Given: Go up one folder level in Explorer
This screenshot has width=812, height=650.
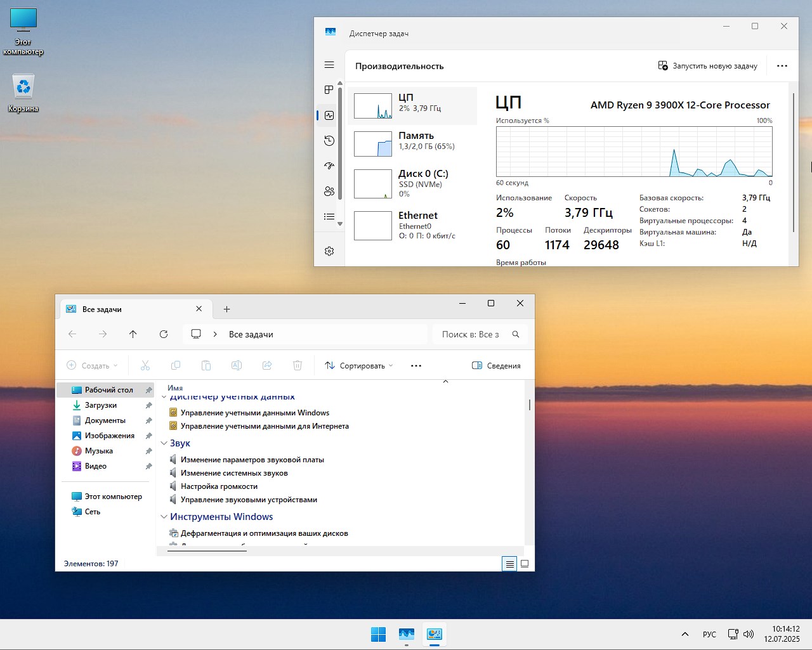Looking at the screenshot, I should click(133, 334).
